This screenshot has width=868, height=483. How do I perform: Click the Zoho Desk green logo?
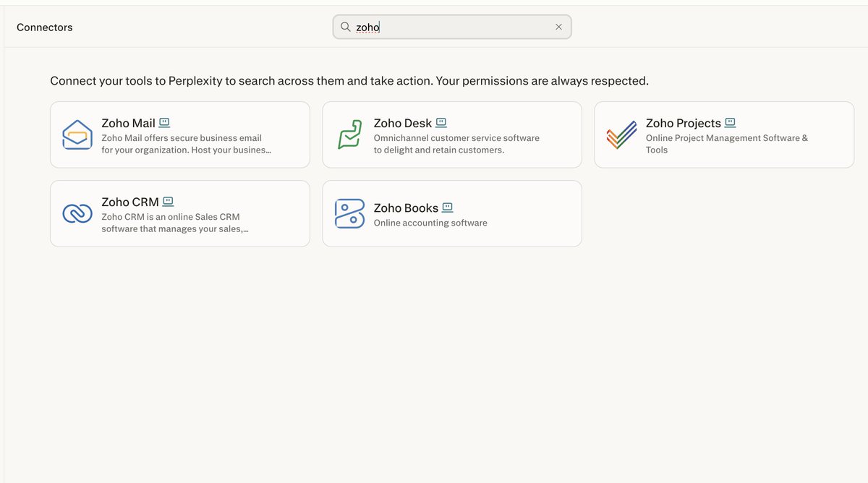pos(349,135)
